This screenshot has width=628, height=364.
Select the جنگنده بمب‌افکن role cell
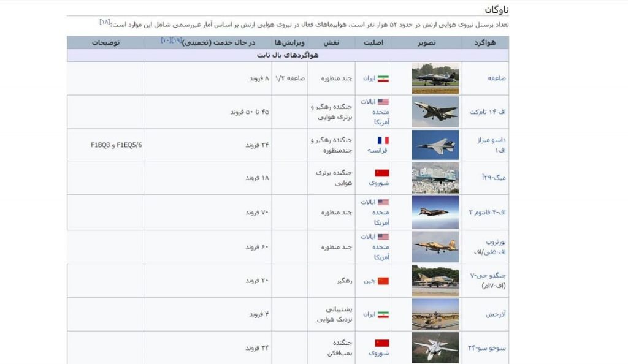pos(331,347)
